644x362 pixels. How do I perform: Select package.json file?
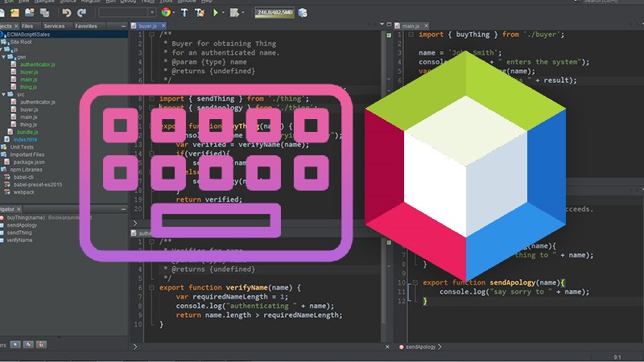29,162
